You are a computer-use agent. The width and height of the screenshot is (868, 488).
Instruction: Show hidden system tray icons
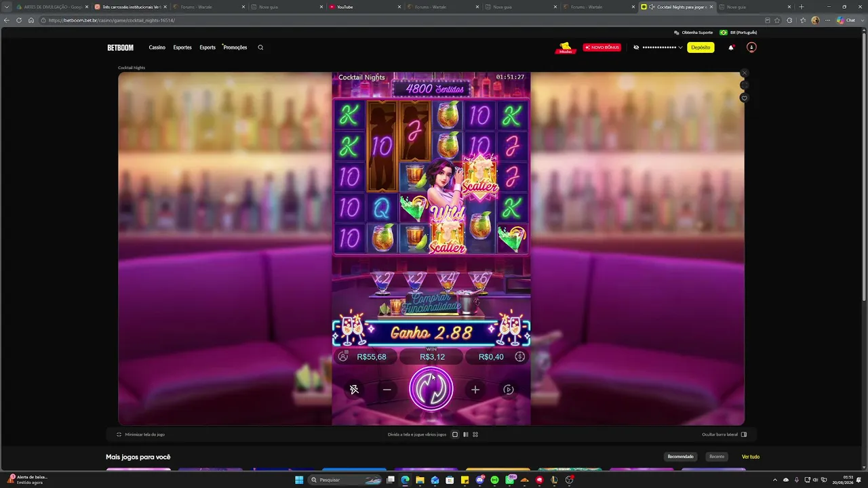[776, 480]
